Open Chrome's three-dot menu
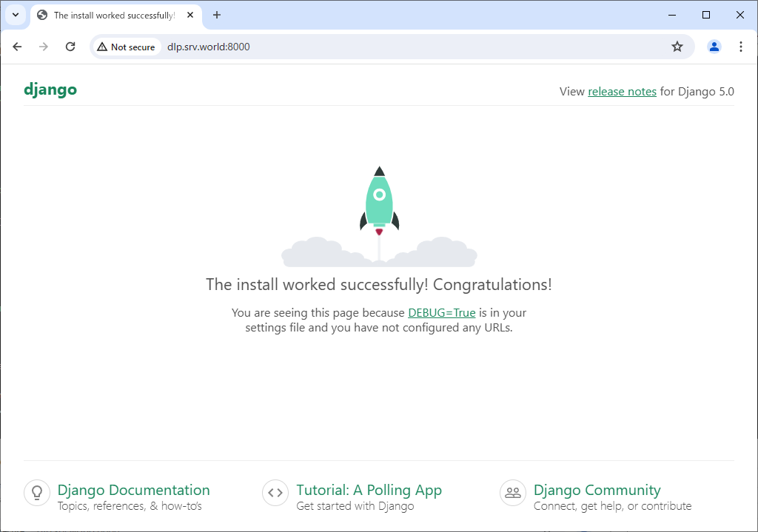 (740, 47)
